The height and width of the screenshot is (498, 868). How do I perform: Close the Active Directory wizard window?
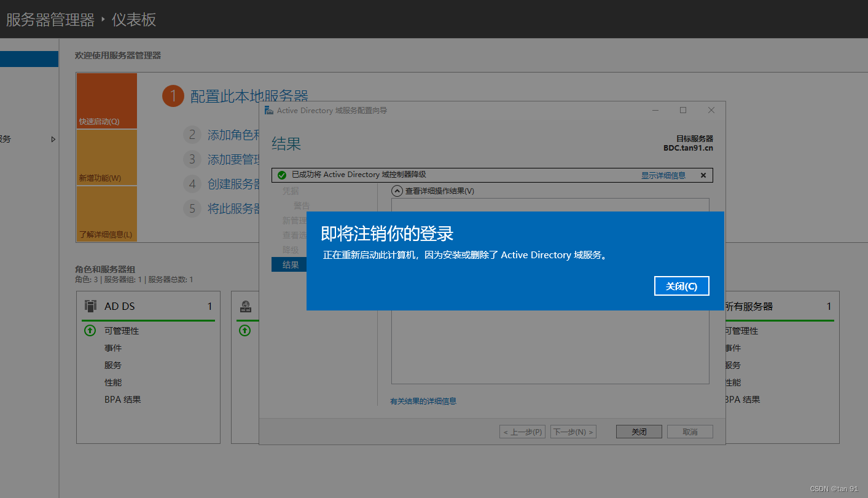click(711, 110)
